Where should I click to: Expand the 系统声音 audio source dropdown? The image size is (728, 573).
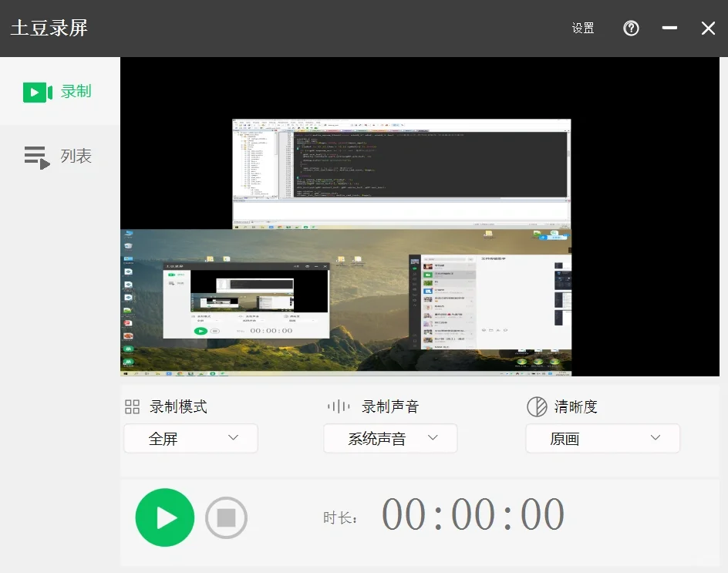390,438
